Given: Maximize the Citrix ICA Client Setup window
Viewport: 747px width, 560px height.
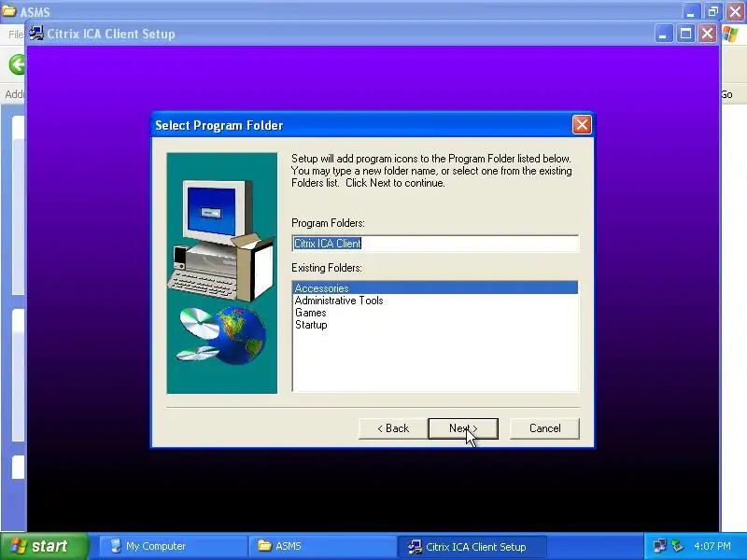Looking at the screenshot, I should (685, 34).
